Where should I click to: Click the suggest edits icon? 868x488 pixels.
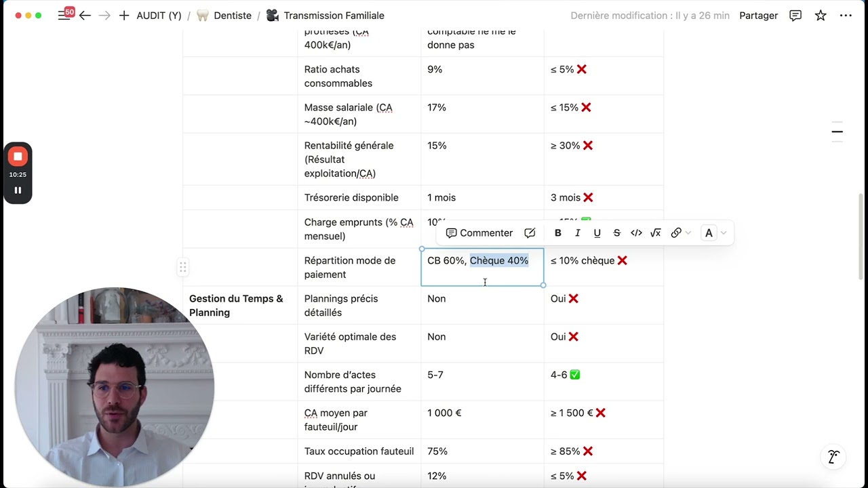pyautogui.click(x=530, y=233)
